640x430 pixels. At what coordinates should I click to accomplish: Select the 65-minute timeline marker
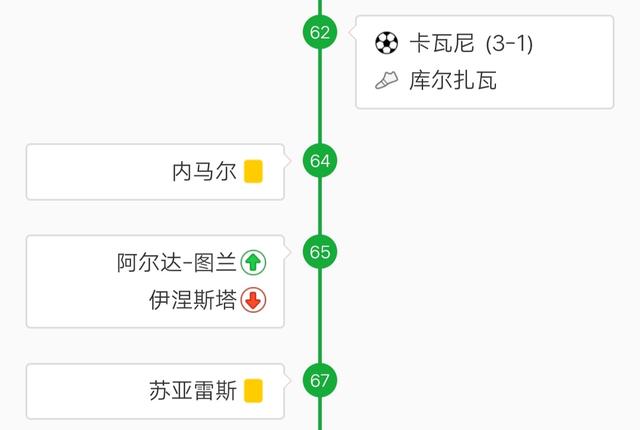coord(320,252)
